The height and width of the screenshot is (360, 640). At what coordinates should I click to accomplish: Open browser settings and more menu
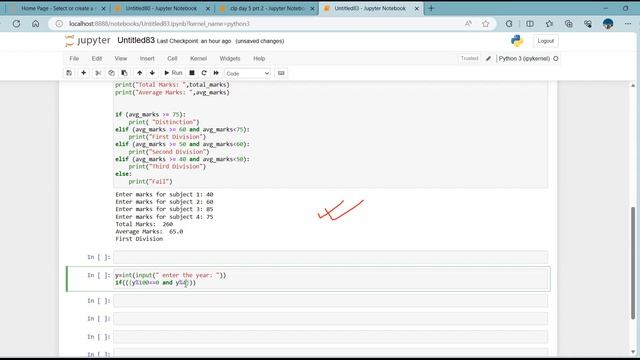(628, 24)
